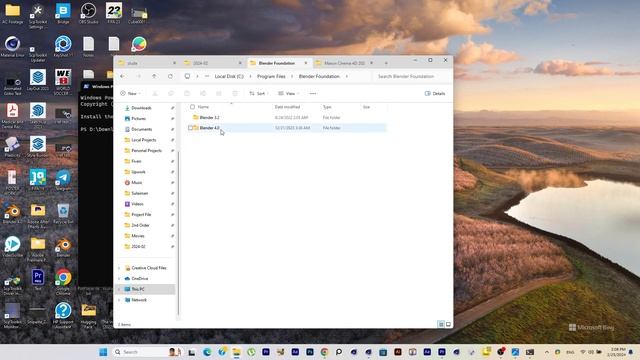The width and height of the screenshot is (640, 360).
Task: Open Chrome from the taskbar
Action: point(324,352)
